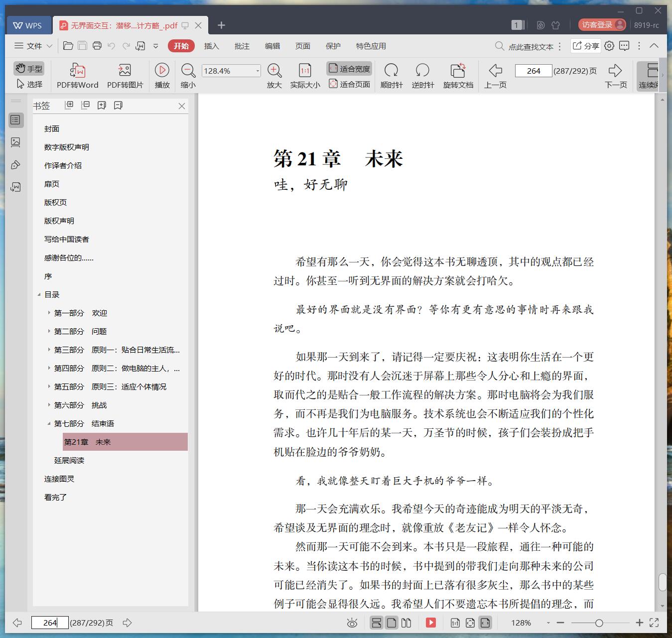
Task: Show the bookmarks panel icon
Action: pos(15,120)
